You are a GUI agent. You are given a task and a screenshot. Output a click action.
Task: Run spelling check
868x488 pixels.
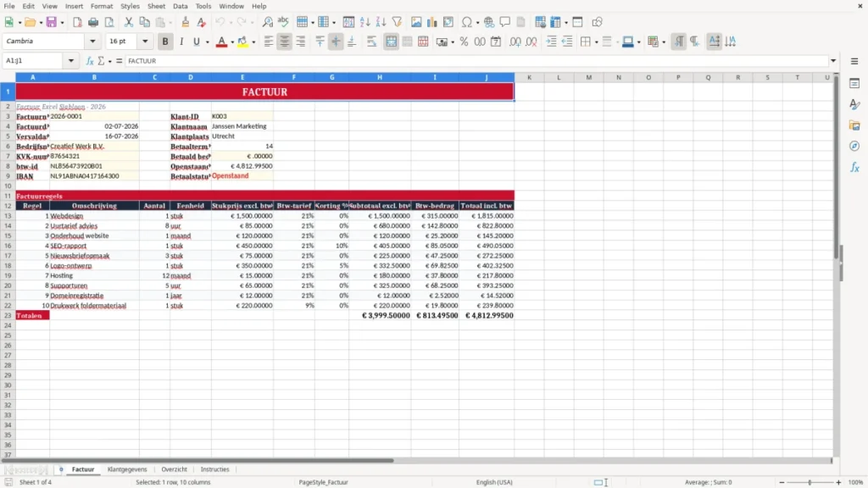283,22
